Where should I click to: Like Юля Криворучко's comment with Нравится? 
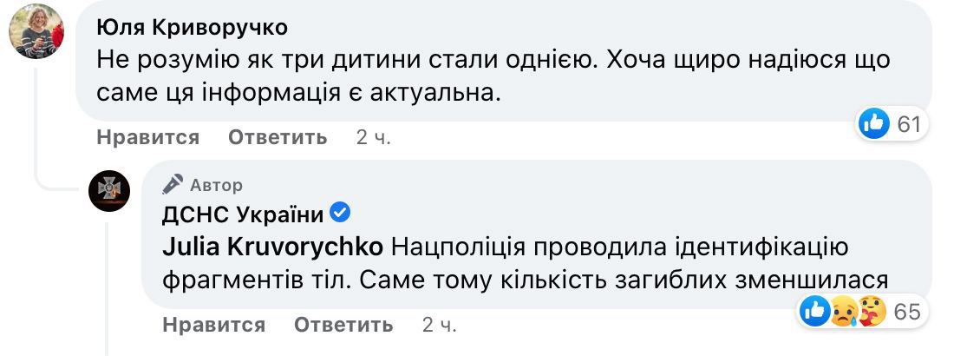[x=147, y=137]
